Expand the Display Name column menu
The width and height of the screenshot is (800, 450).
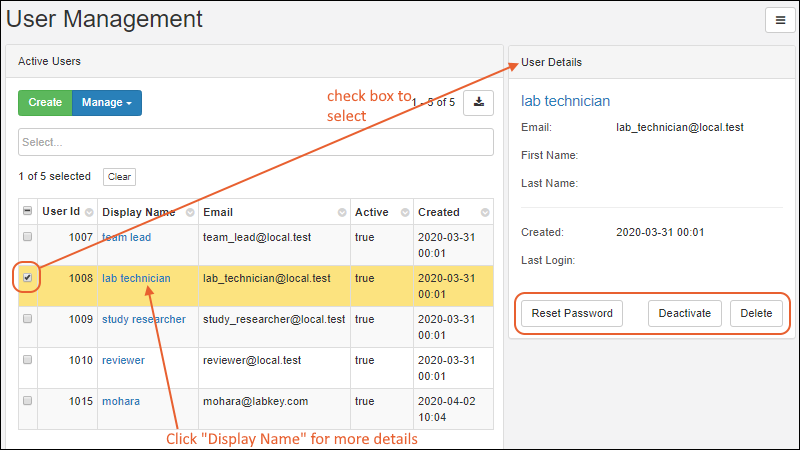186,213
